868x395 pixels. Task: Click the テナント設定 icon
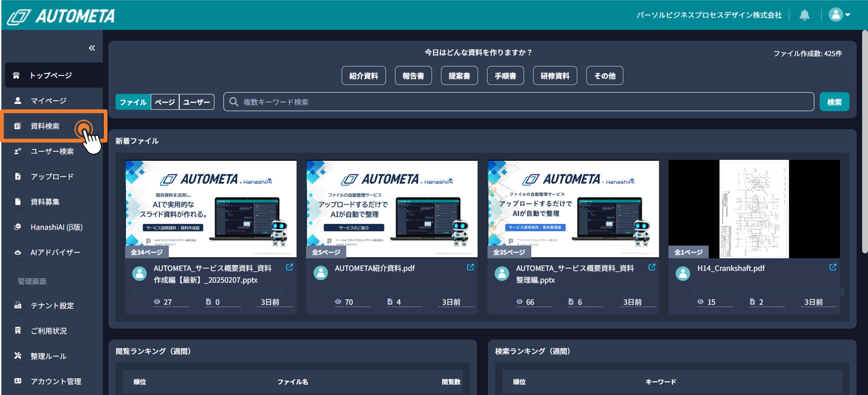pos(17,305)
